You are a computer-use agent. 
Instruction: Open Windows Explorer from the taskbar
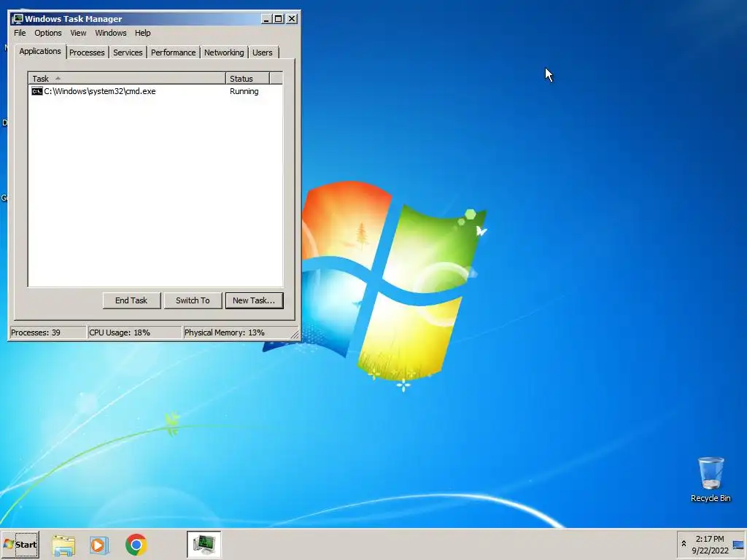(63, 545)
